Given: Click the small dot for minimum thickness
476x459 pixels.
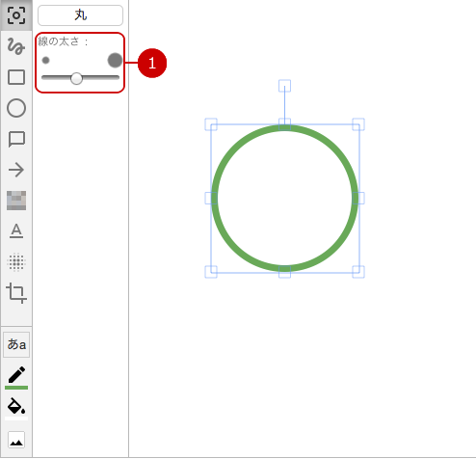Looking at the screenshot, I should (x=45, y=60).
